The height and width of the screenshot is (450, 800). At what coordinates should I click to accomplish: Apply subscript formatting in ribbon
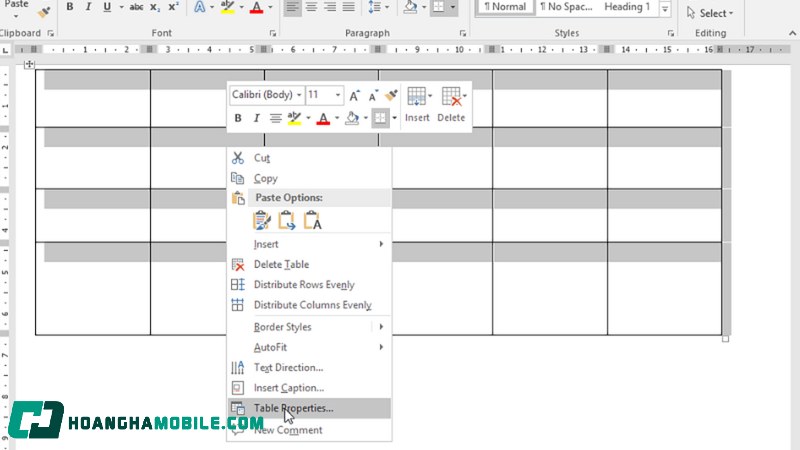[155, 7]
